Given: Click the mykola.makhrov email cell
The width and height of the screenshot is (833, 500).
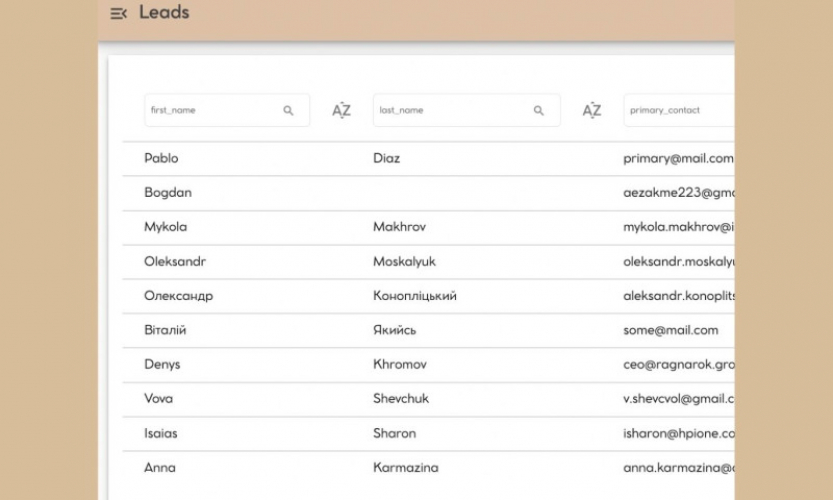Looking at the screenshot, I should (678, 227).
